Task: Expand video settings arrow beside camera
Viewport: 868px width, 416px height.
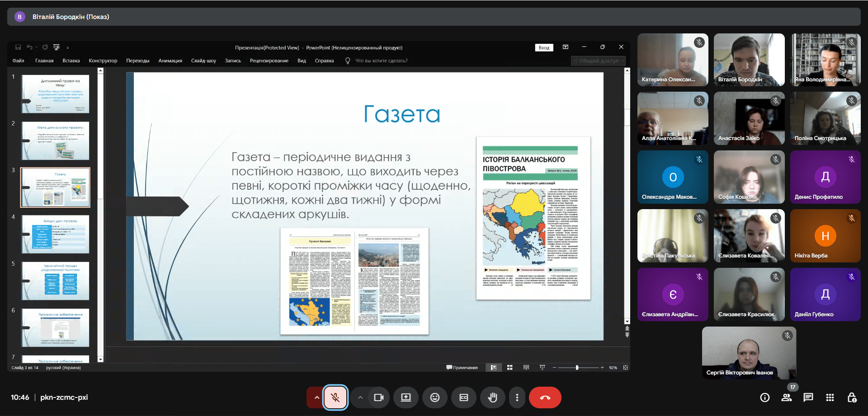Action: [x=360, y=397]
